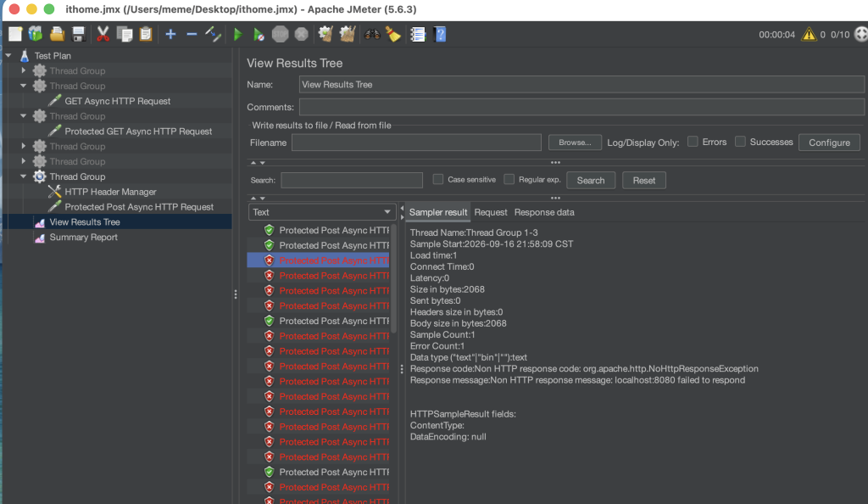The height and width of the screenshot is (504, 868).
Task: Select Protected GET Async HTTP Request sampler
Action: (x=138, y=132)
